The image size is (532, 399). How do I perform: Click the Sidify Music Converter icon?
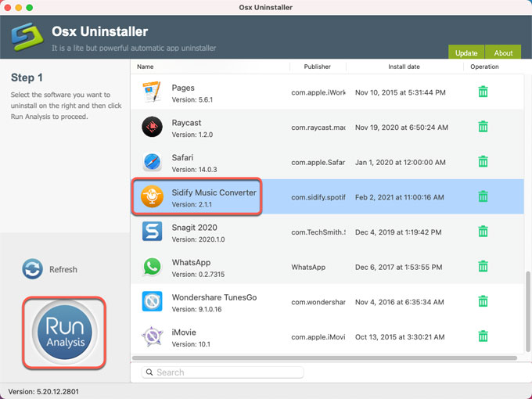pyautogui.click(x=152, y=196)
